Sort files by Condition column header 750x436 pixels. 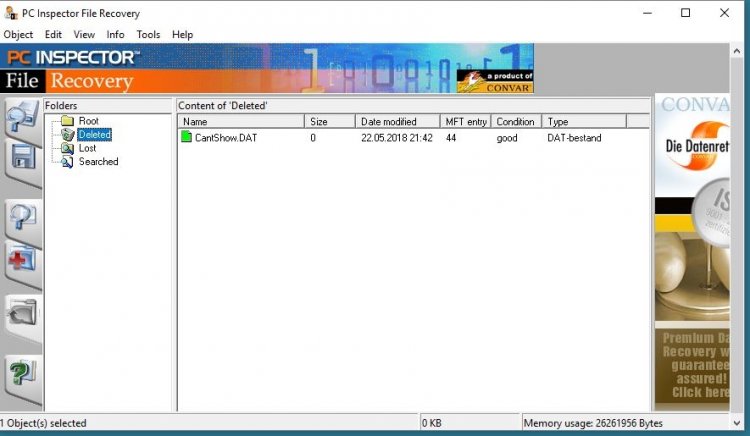coord(515,121)
